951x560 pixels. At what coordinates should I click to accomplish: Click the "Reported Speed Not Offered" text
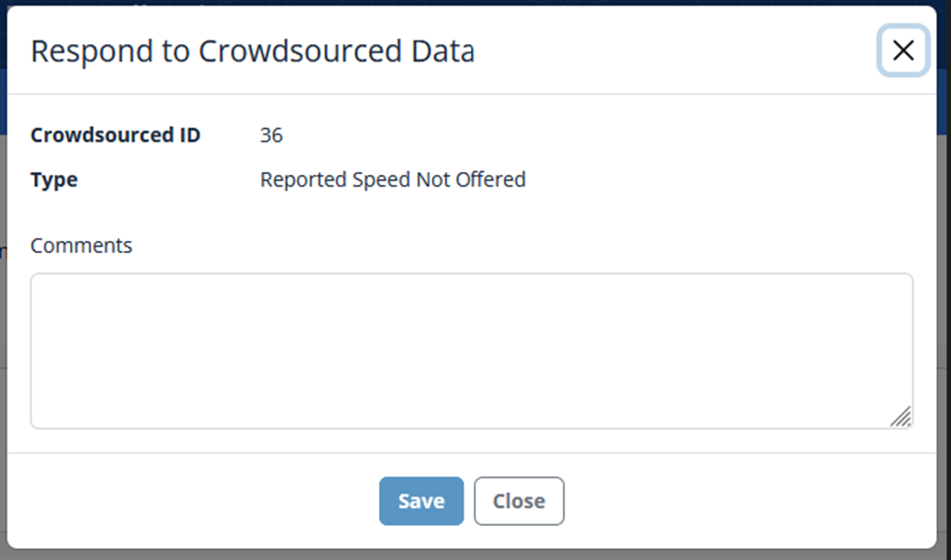(x=393, y=179)
